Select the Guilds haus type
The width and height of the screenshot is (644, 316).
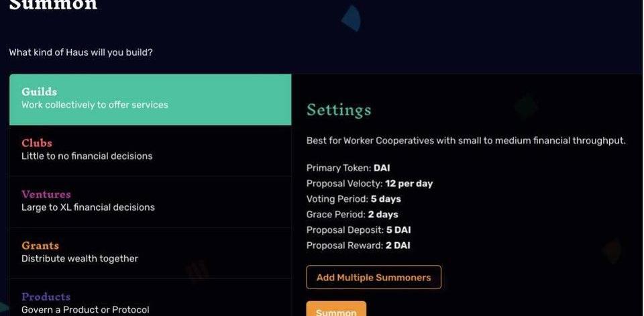pos(150,99)
